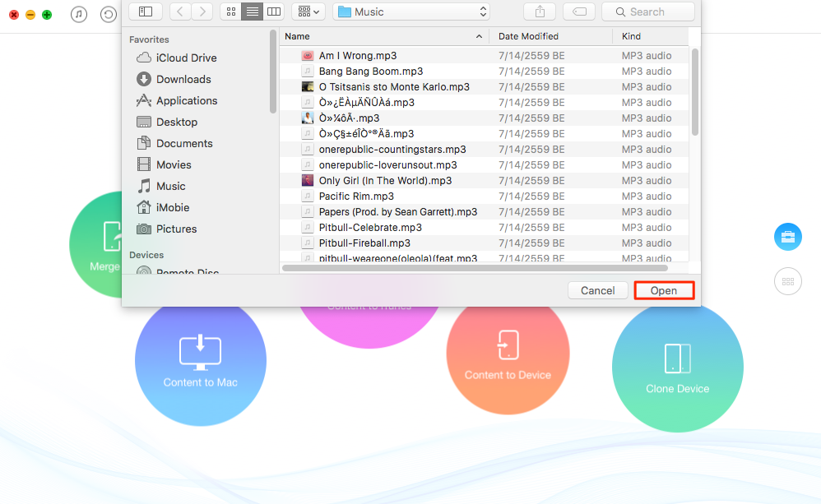Screen dimensions: 821x504
Task: Click the Content to Device phone icon
Action: (x=508, y=344)
